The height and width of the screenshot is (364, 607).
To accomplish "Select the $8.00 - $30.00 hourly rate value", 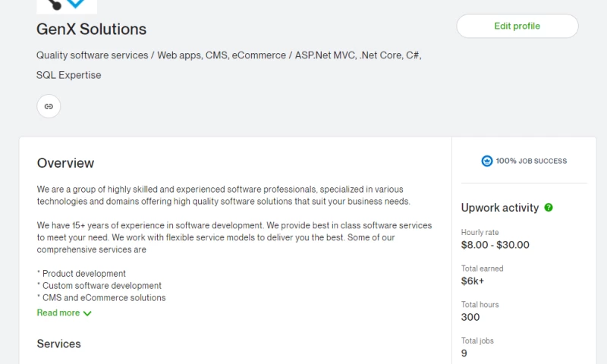I will tap(495, 245).
